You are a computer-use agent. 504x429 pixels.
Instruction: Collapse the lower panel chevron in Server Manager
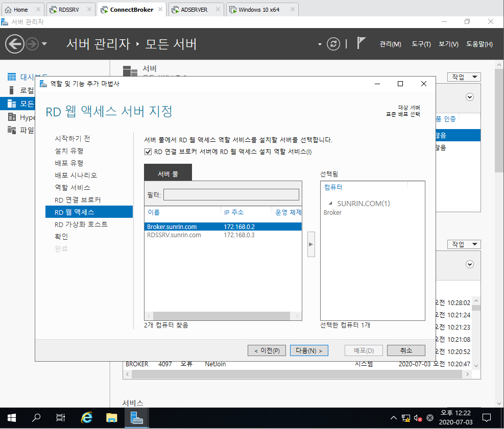coord(470,264)
